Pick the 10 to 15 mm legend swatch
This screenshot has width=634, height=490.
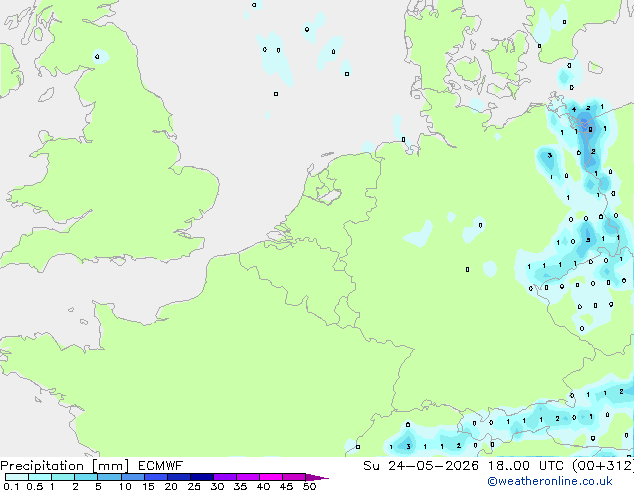coord(133,477)
